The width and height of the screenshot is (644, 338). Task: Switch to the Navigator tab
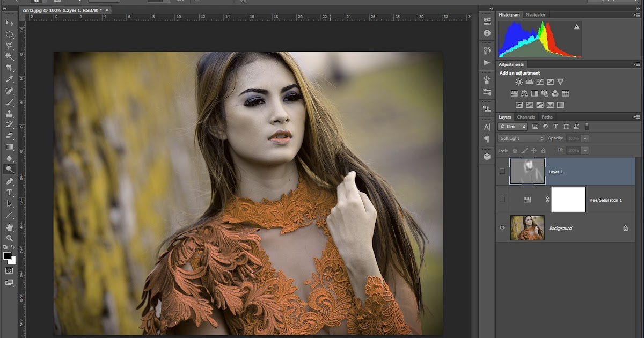tap(536, 14)
